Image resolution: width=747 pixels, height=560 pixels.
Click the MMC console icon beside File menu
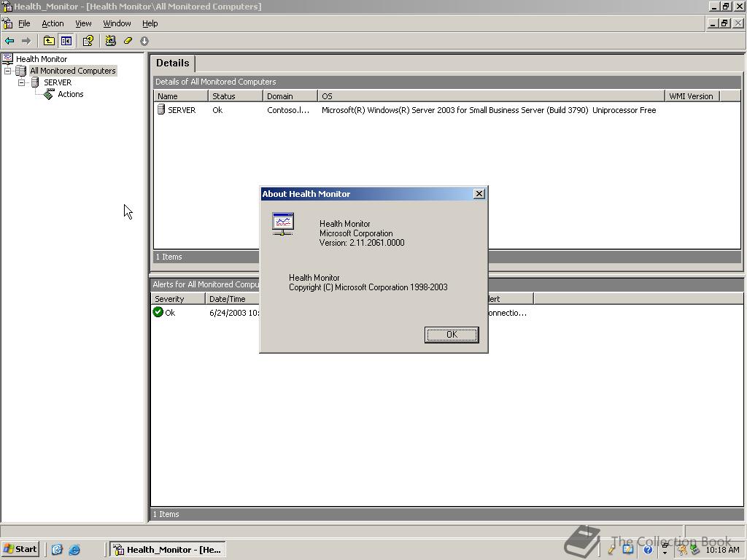click(7, 23)
